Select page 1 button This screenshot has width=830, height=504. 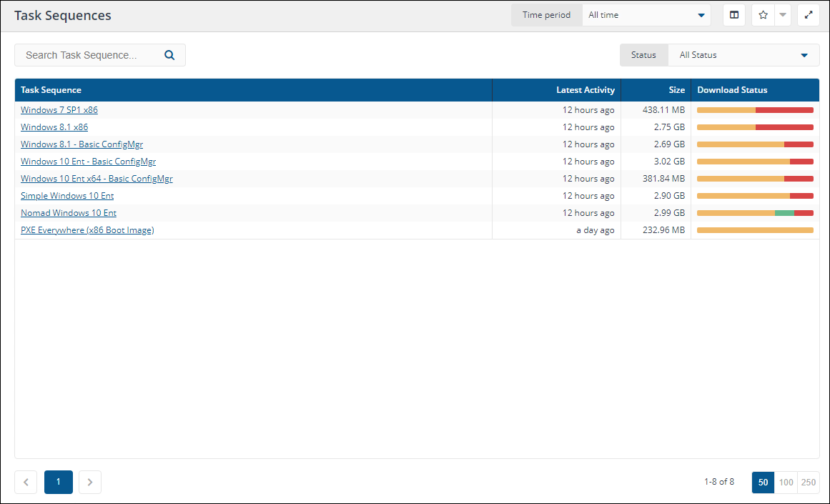59,482
